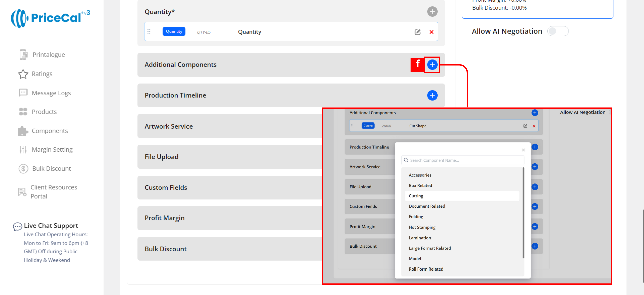Add a new Quantity component with plus
Image resolution: width=644 pixels, height=295 pixels.
coord(432,12)
